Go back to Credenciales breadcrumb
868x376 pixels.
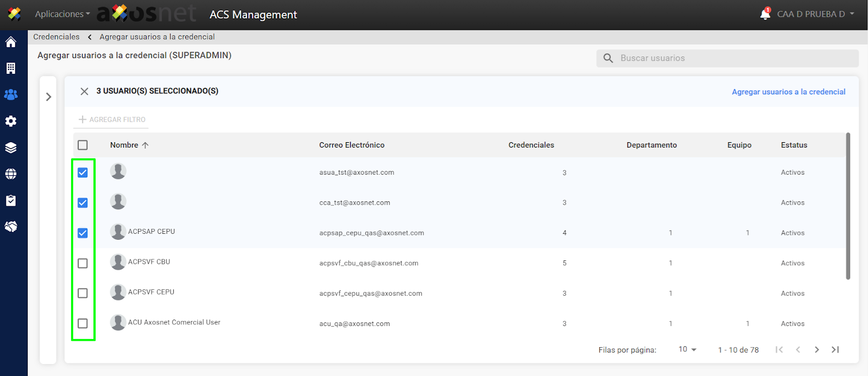56,37
